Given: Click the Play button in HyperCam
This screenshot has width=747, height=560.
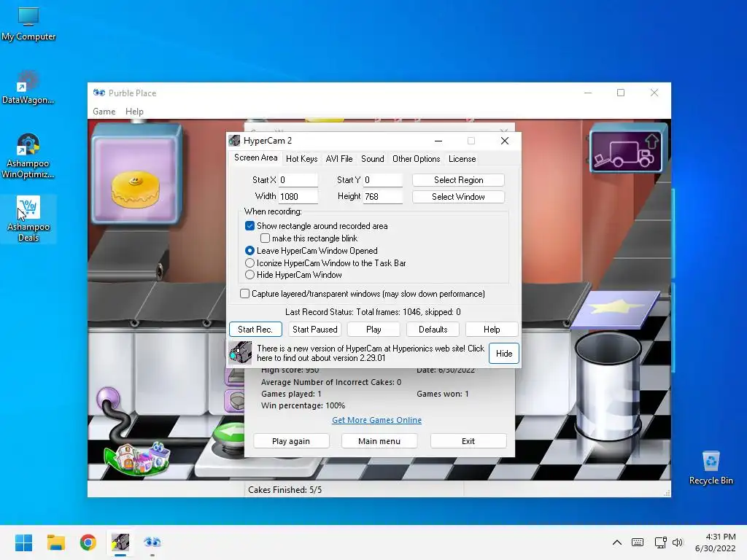Looking at the screenshot, I should (x=373, y=330).
